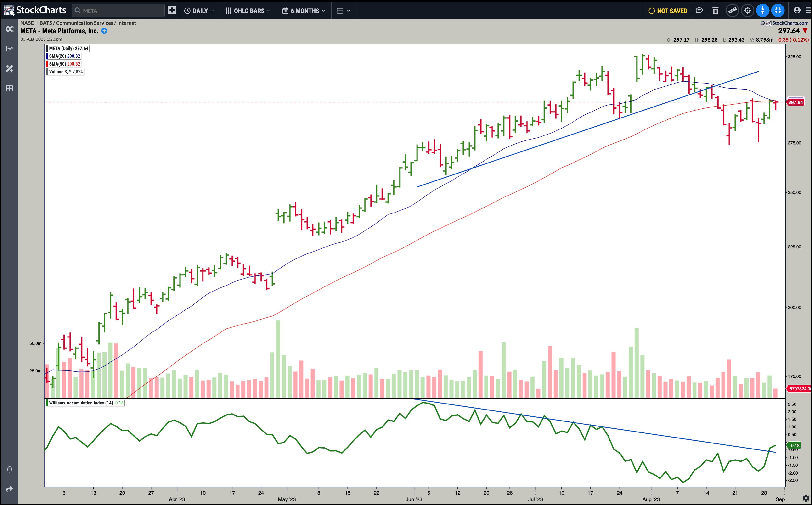
Task: Click the annotation tools sidebar icon
Action: coord(9,68)
